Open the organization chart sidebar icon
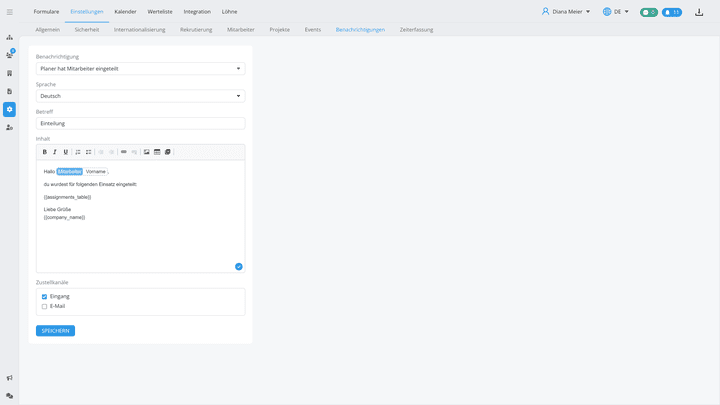Screen dimensions: 720x405 point(10,37)
